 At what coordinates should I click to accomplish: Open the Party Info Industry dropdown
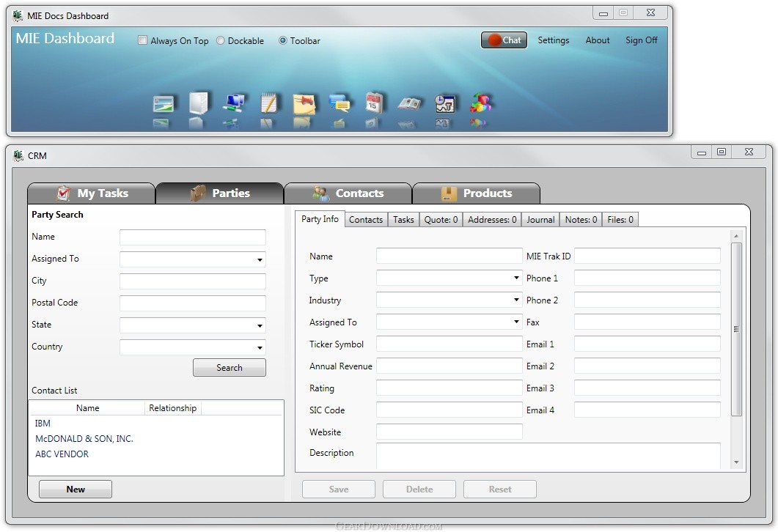click(516, 300)
